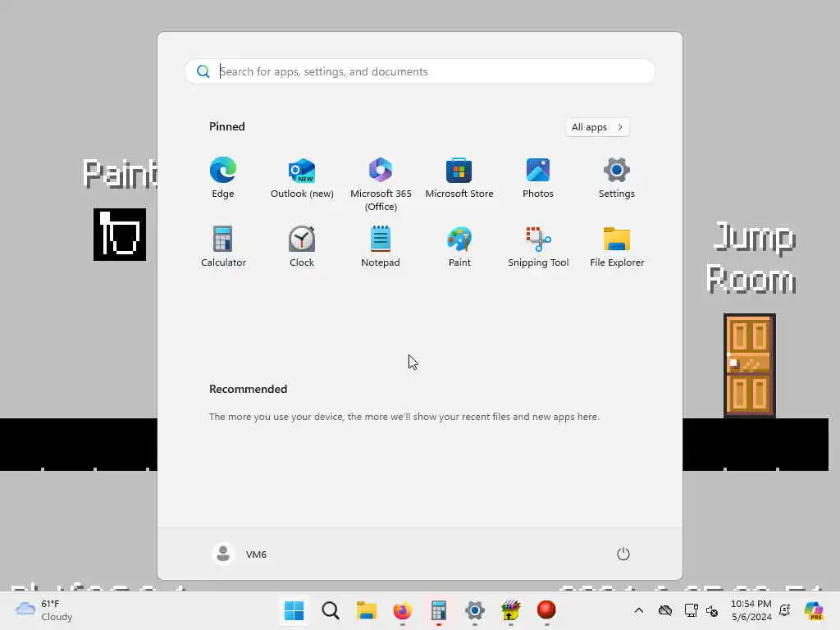Launch Photos app
The width and height of the screenshot is (840, 630).
(x=538, y=178)
